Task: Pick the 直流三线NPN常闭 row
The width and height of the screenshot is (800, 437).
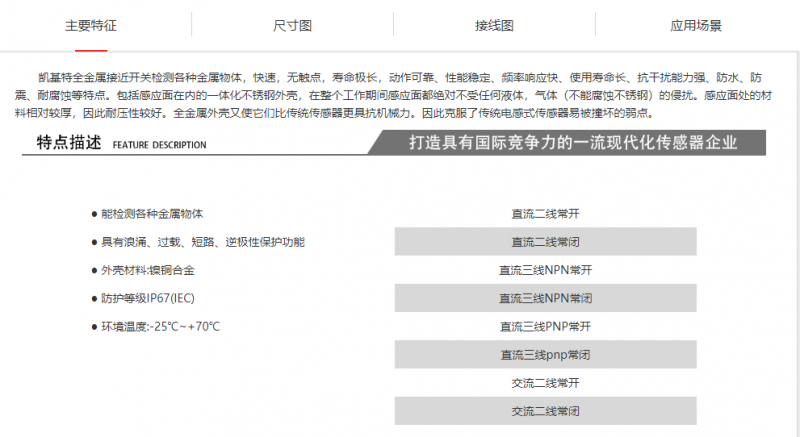Action: point(545,298)
